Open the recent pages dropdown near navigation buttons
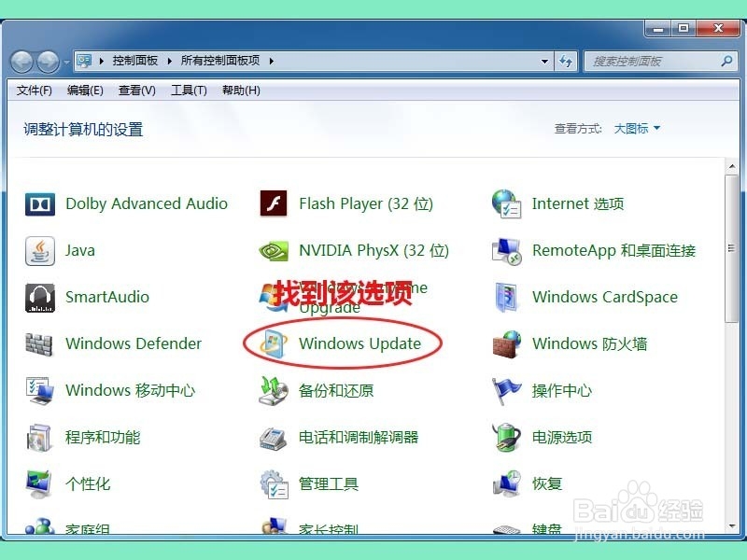This screenshot has width=747, height=560. [66, 62]
